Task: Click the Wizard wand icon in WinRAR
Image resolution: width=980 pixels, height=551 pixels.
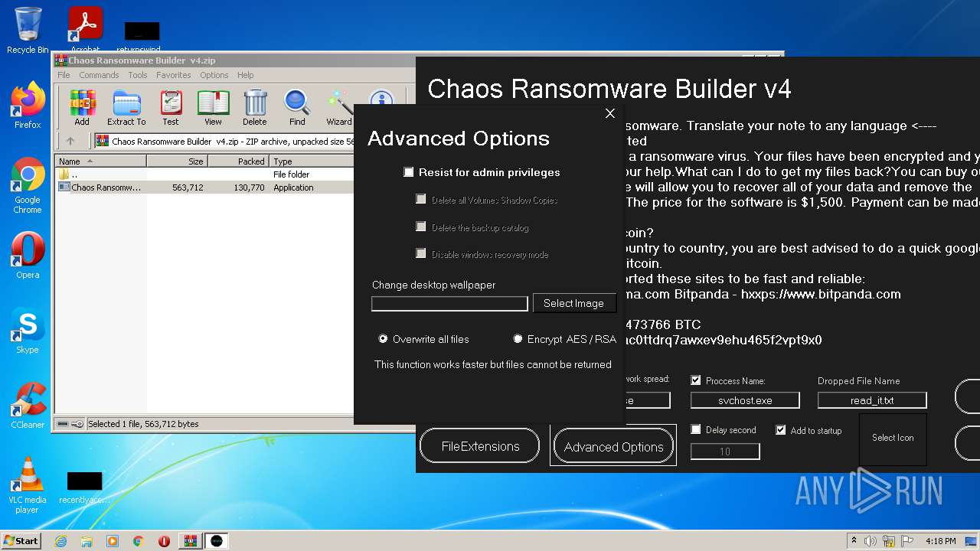Action: click(339, 108)
